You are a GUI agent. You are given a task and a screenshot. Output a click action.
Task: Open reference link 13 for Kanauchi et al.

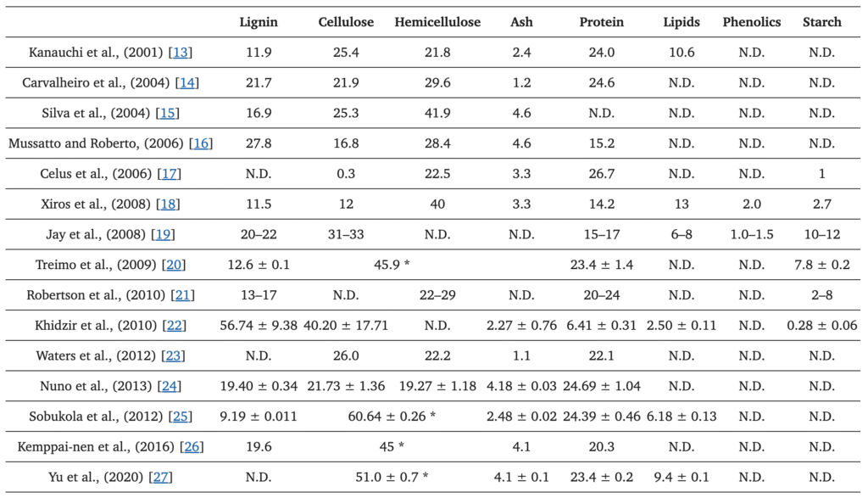point(180,53)
